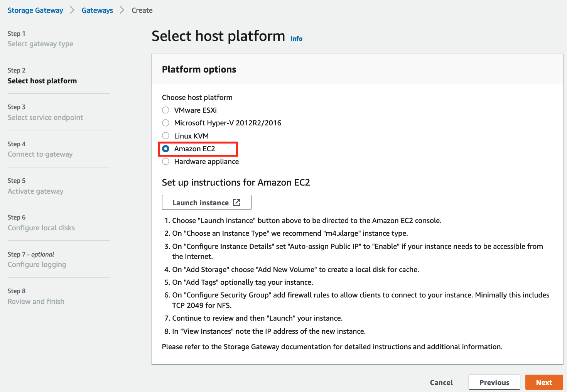Click the Continue to review and Launch instruction
This screenshot has width=567, height=392.
[257, 318]
